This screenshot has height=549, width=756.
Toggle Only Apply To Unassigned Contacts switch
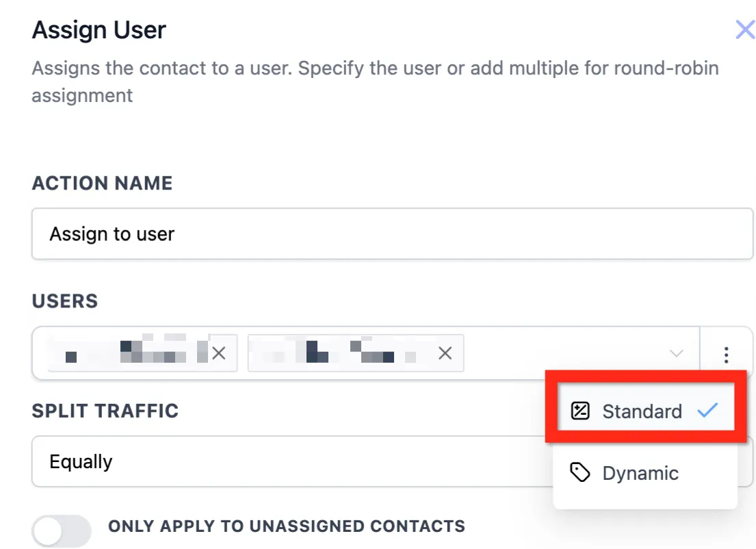(62, 531)
